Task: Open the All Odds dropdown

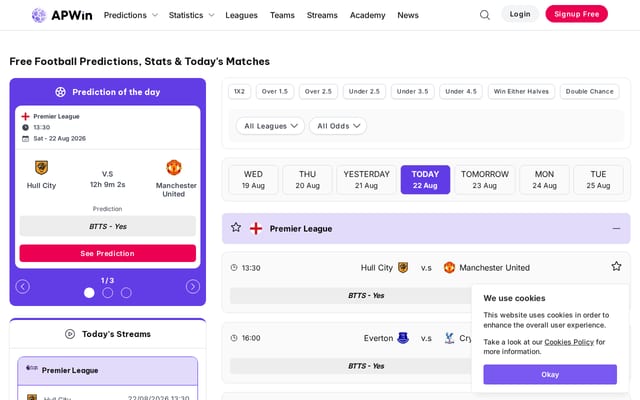Action: tap(338, 126)
